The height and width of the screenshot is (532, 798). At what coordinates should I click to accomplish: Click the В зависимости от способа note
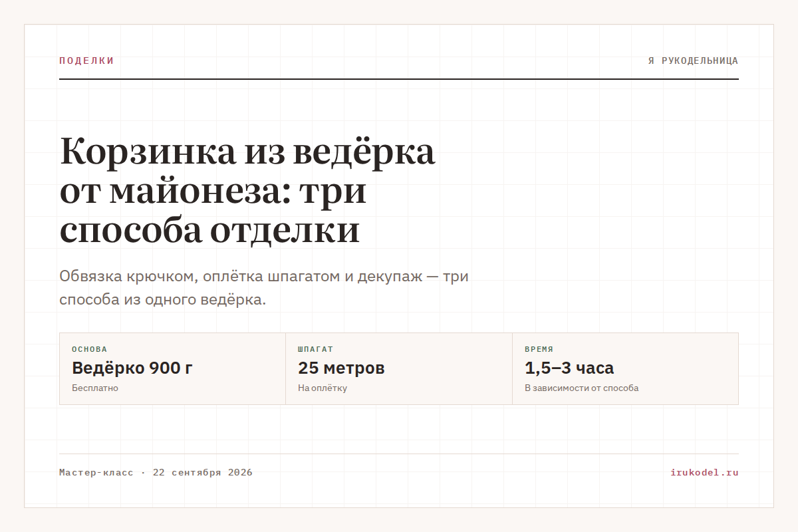click(581, 388)
